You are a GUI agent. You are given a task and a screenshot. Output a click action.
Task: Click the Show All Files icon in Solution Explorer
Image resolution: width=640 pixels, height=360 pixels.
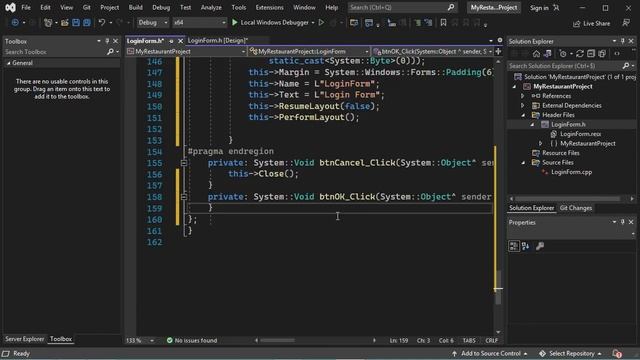[602, 54]
